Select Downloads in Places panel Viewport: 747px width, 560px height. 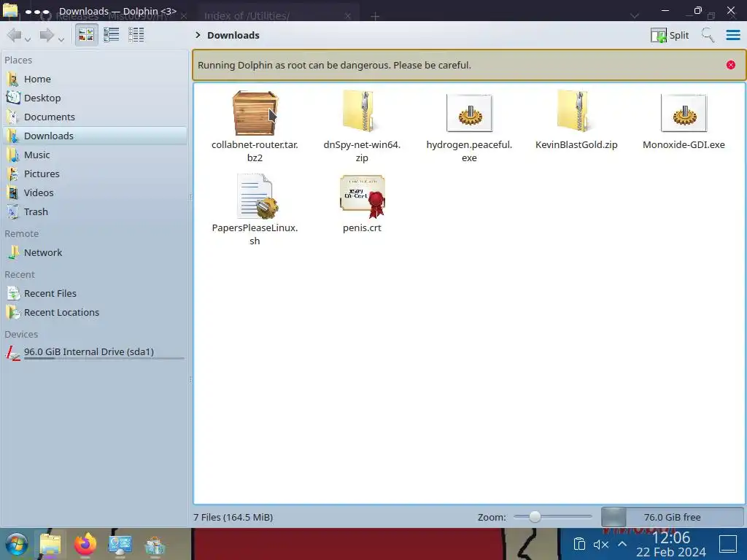coord(95,136)
